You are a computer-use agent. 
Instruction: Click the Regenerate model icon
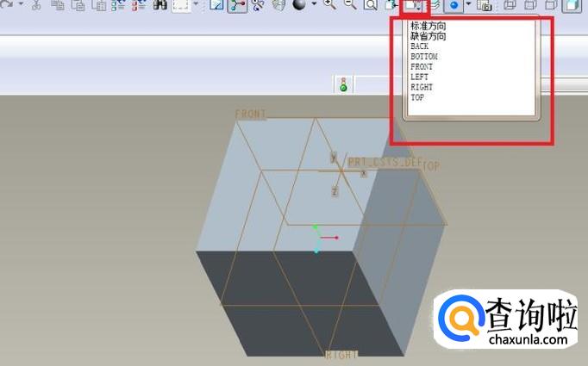point(118,4)
